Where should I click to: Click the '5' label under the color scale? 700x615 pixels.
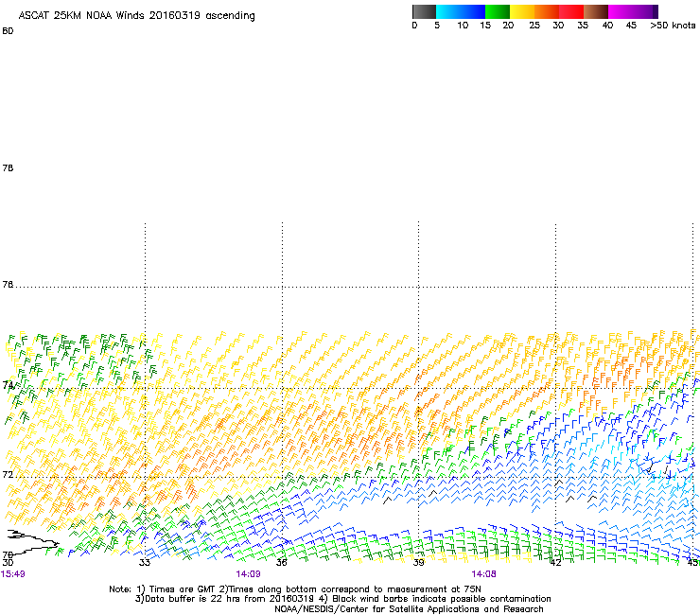pos(437,26)
